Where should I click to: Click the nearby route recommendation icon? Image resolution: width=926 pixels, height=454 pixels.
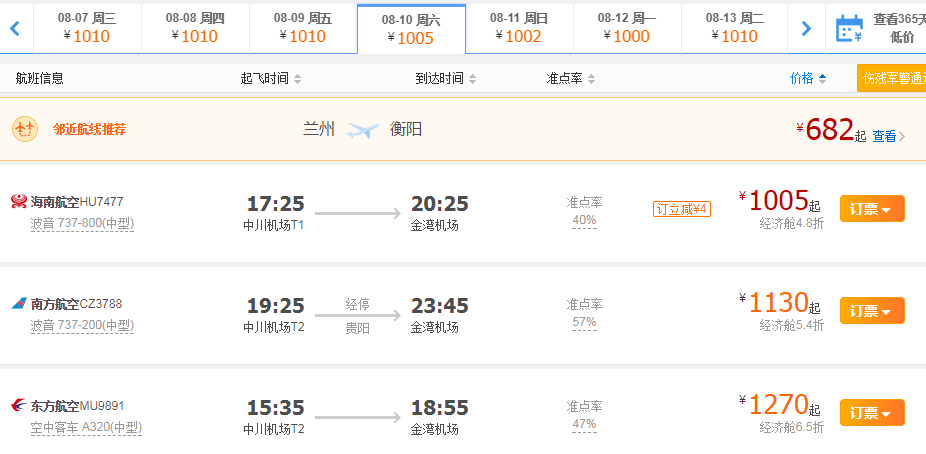[x=25, y=129]
